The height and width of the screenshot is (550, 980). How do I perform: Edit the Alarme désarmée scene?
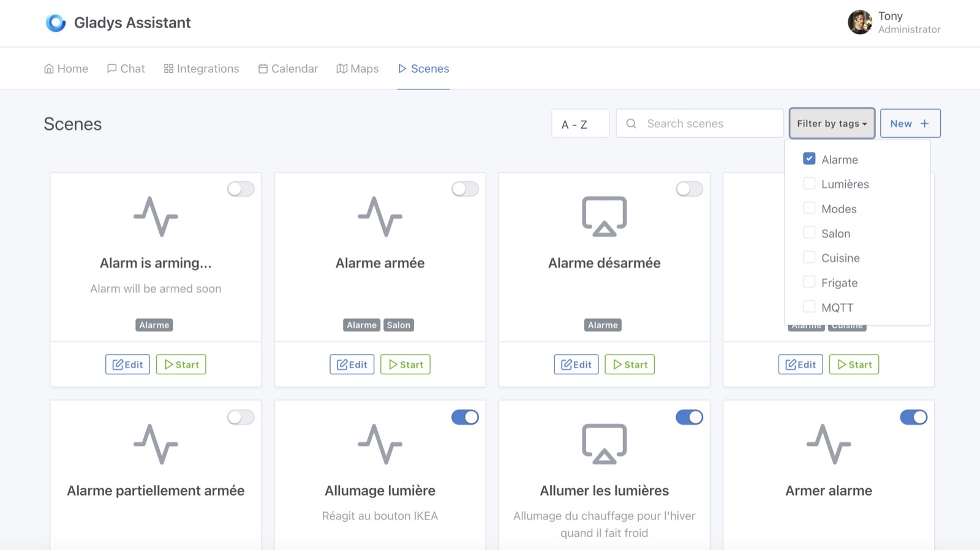coord(576,364)
